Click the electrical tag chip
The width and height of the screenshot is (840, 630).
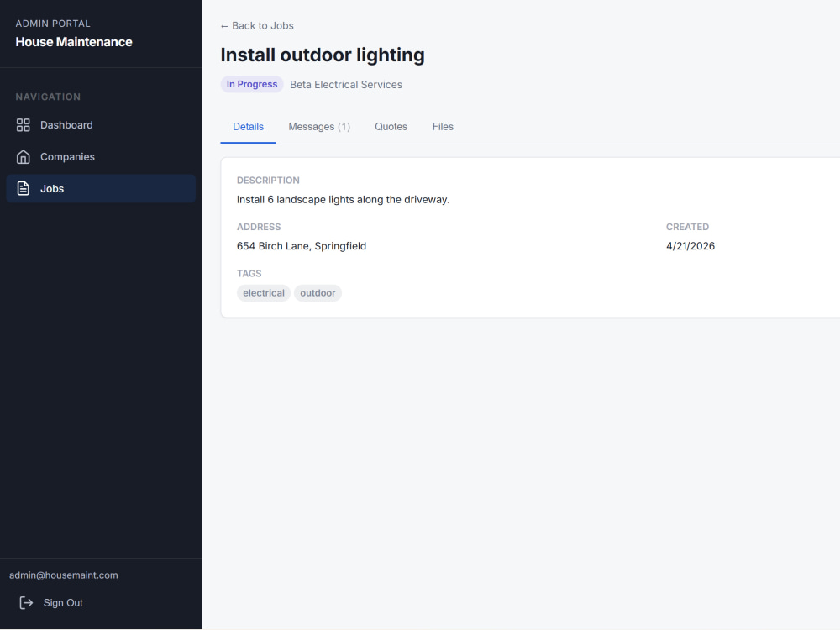point(264,293)
